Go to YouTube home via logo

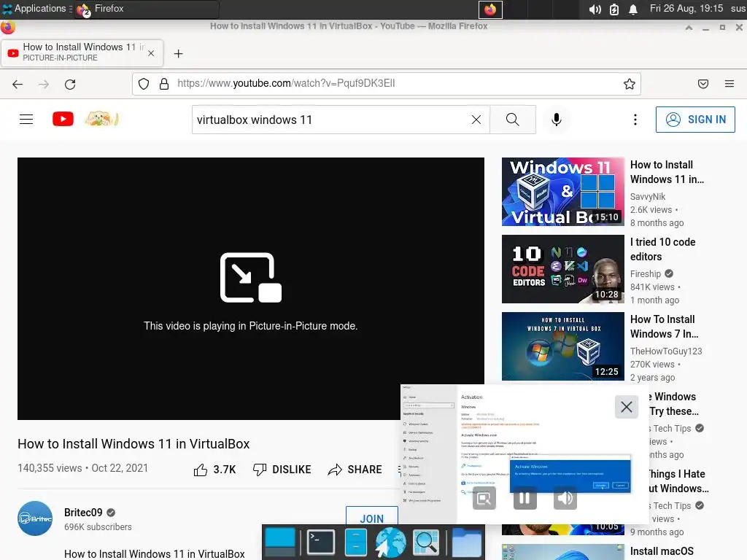click(63, 119)
